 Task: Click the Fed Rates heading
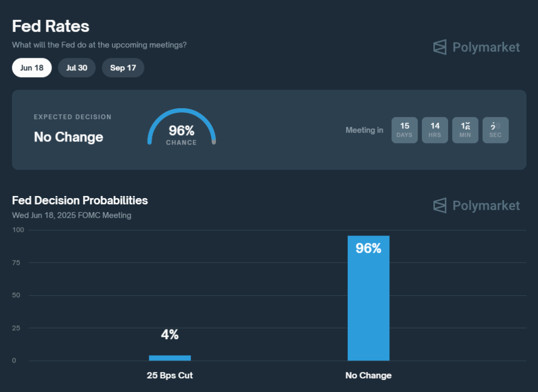(x=51, y=26)
